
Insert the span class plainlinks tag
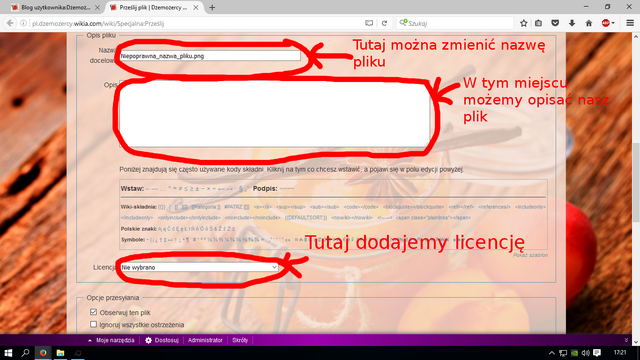(433, 218)
